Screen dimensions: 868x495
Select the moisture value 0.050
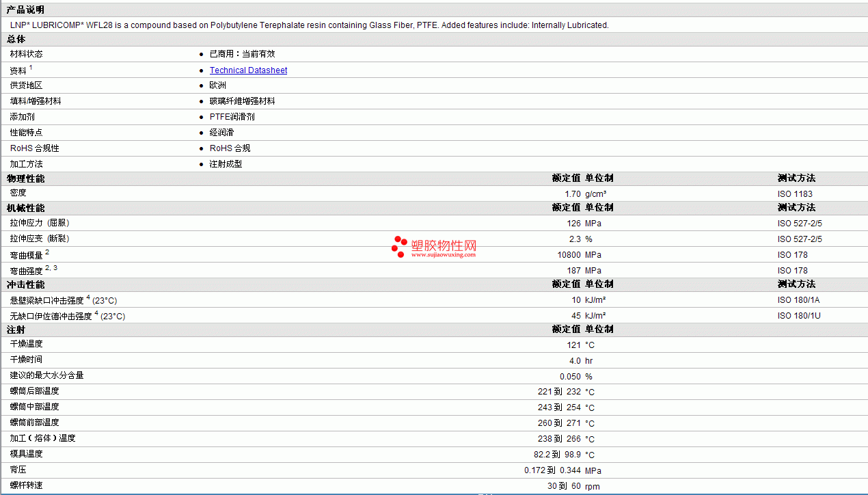[x=570, y=377]
